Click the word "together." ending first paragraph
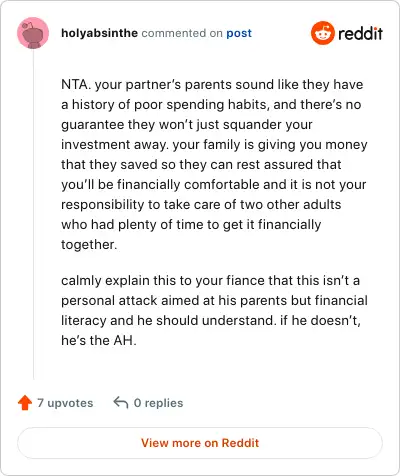The image size is (400, 476). 89,244
